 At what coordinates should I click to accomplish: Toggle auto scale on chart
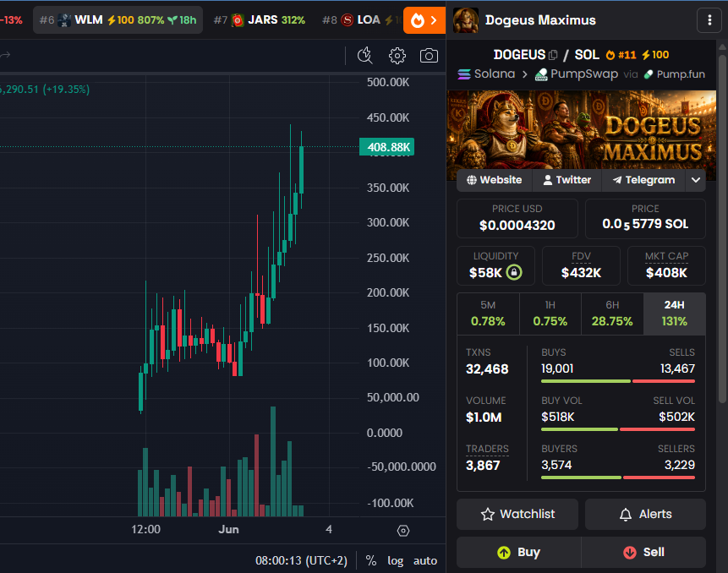[x=425, y=560]
